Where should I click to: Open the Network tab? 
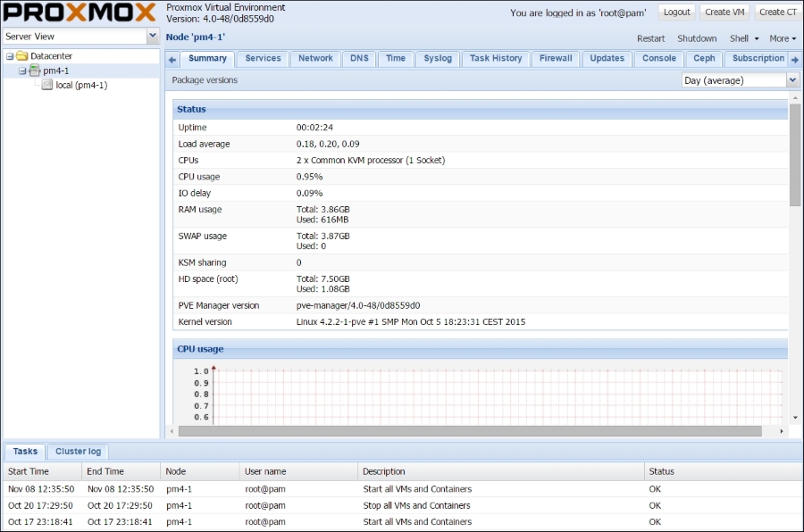(x=315, y=58)
